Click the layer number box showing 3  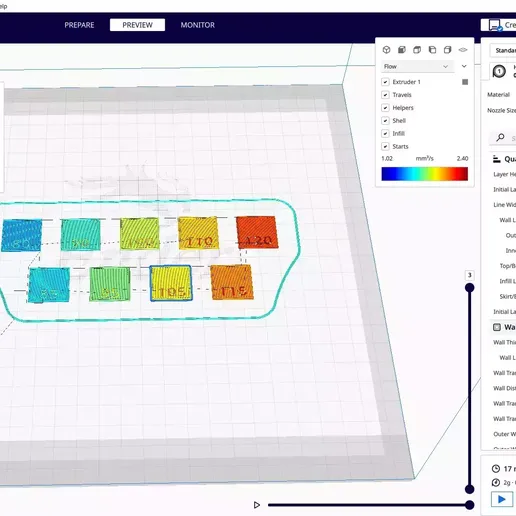click(470, 275)
